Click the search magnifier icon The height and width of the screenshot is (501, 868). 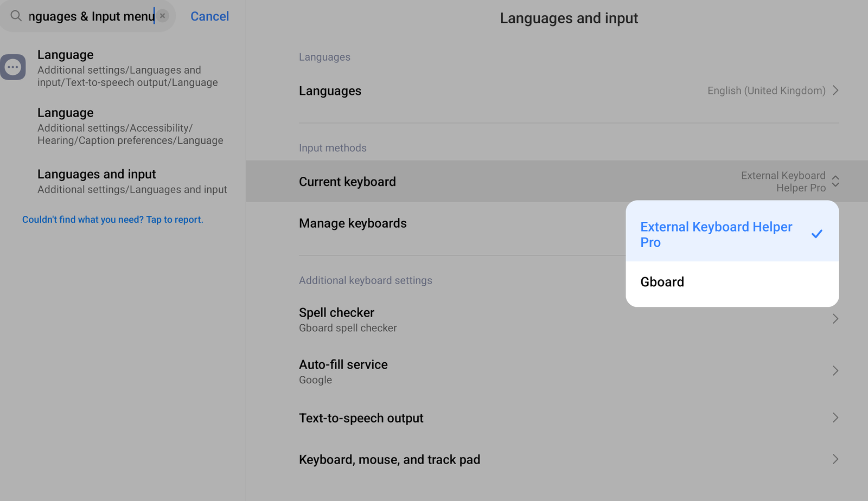[x=16, y=16]
